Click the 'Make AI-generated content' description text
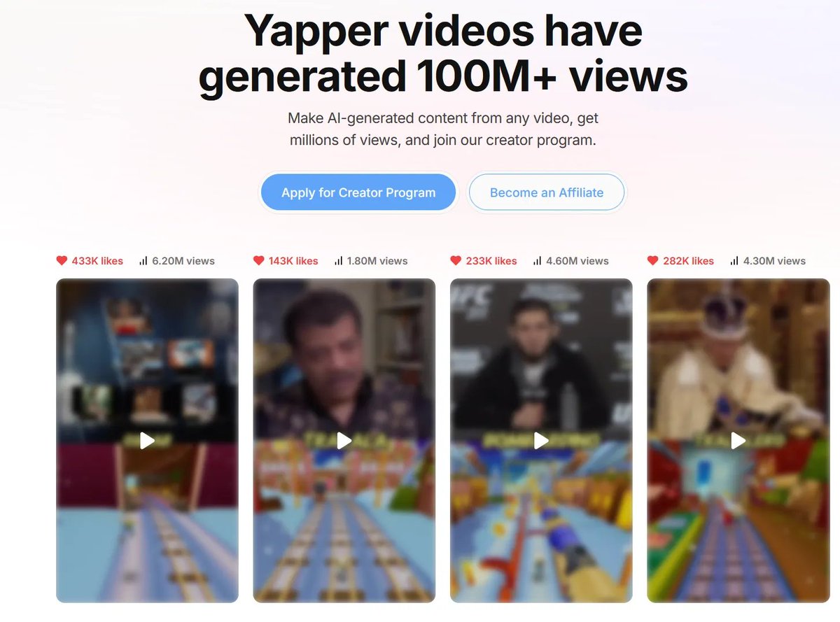The image size is (840, 622). (x=443, y=129)
